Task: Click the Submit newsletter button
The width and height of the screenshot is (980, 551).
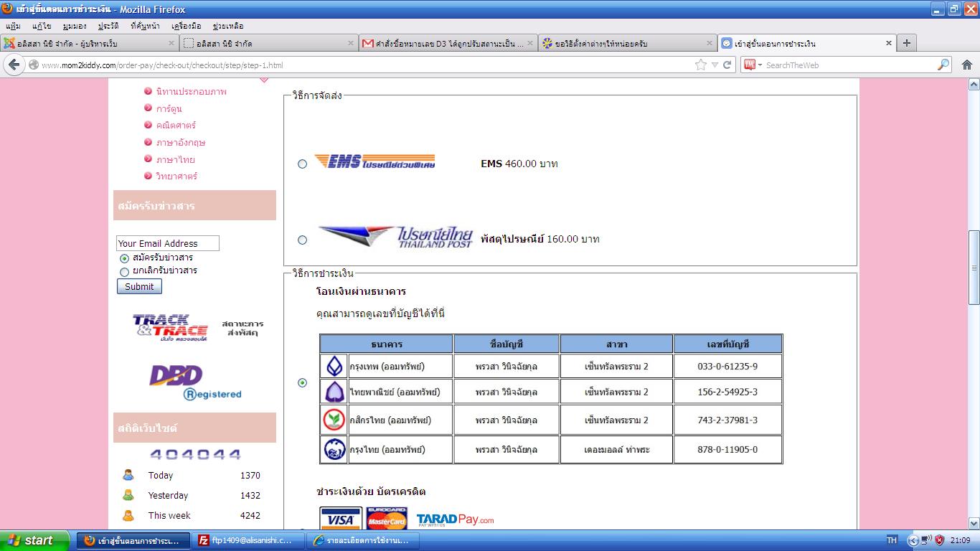Action: [139, 286]
